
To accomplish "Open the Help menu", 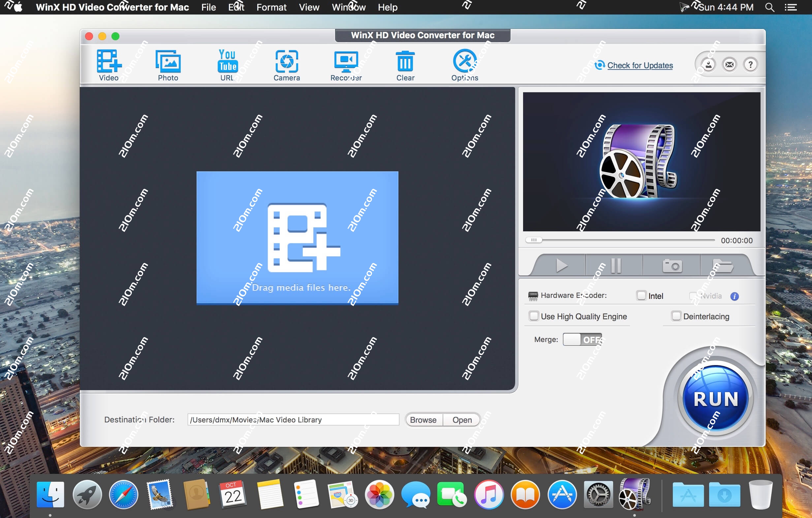I will [x=388, y=7].
